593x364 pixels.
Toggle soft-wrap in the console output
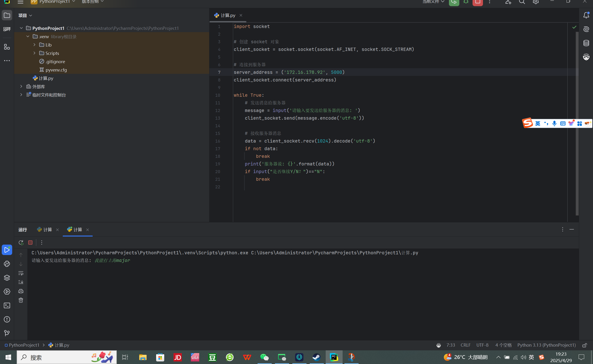(21, 273)
